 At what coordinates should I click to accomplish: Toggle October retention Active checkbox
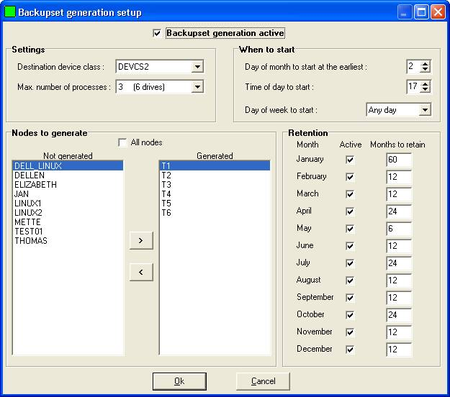click(350, 315)
